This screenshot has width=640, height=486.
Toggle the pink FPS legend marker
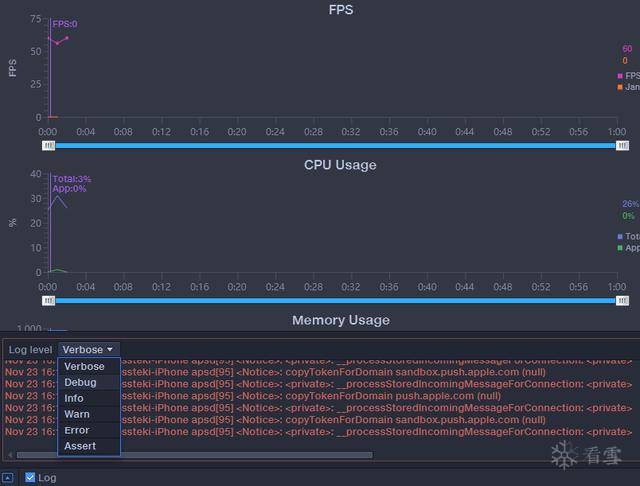pyautogui.click(x=621, y=75)
